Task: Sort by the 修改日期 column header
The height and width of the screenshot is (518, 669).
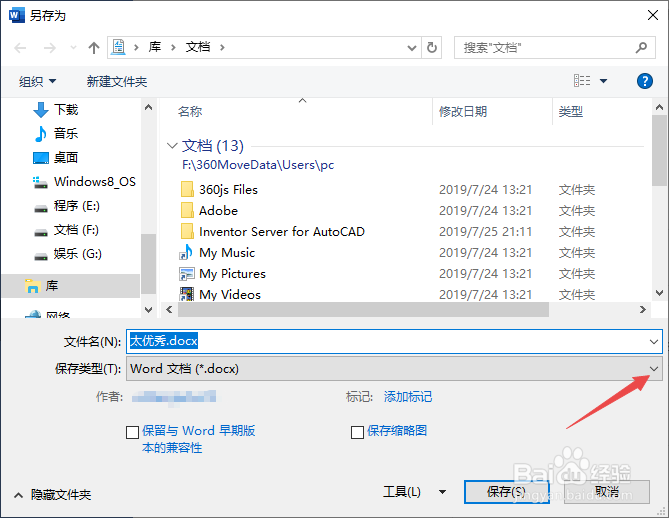Action: coord(463,111)
